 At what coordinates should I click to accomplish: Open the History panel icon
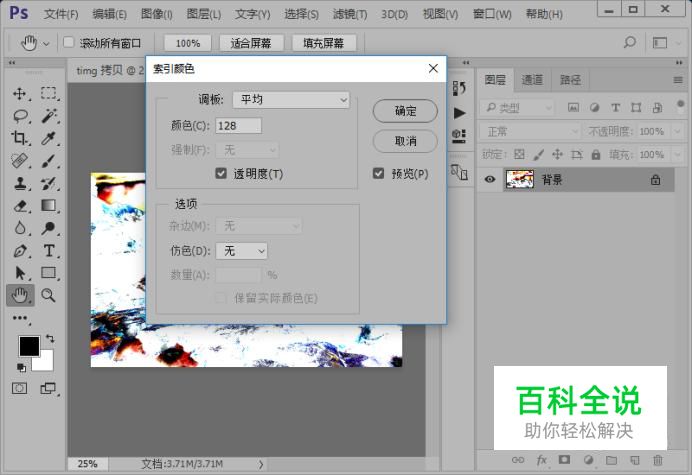[459, 88]
